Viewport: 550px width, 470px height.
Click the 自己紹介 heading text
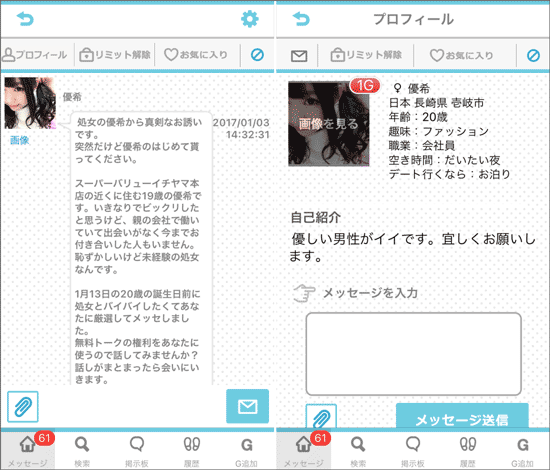(x=316, y=217)
